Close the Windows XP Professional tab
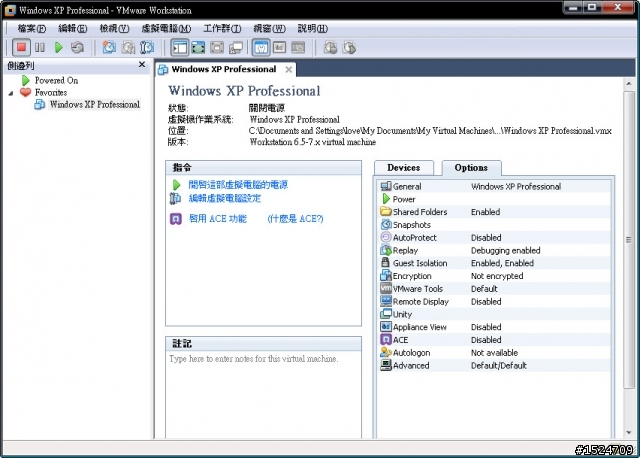Screen dimensions: 640x458 click(289, 69)
